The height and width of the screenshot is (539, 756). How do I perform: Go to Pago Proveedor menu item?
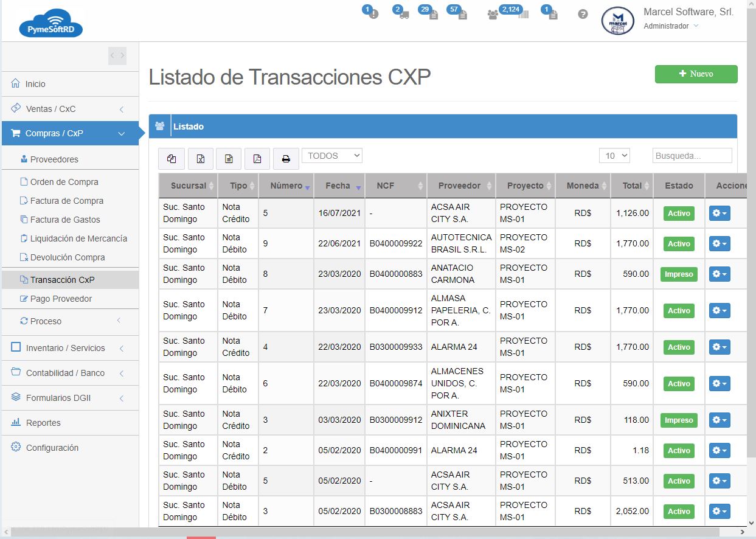(x=61, y=299)
